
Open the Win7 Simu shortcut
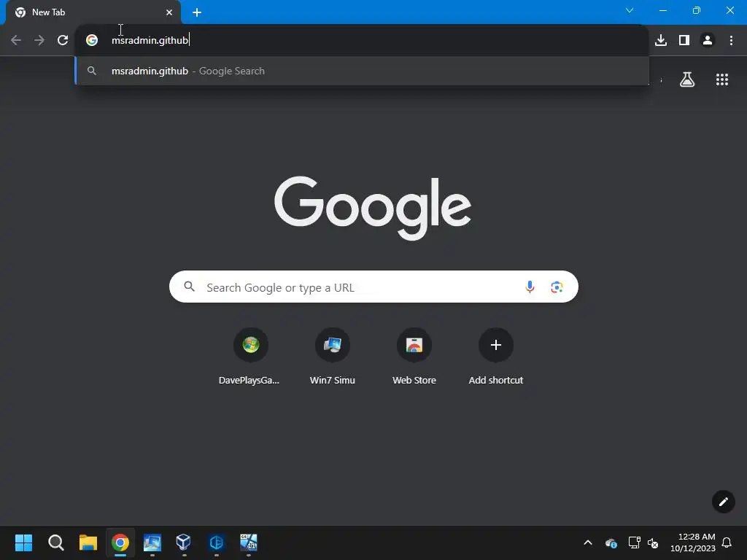(333, 357)
